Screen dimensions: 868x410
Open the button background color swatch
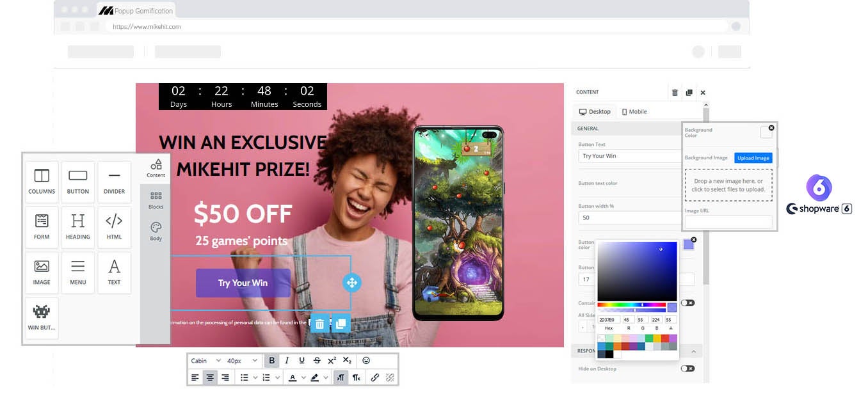pos(688,245)
